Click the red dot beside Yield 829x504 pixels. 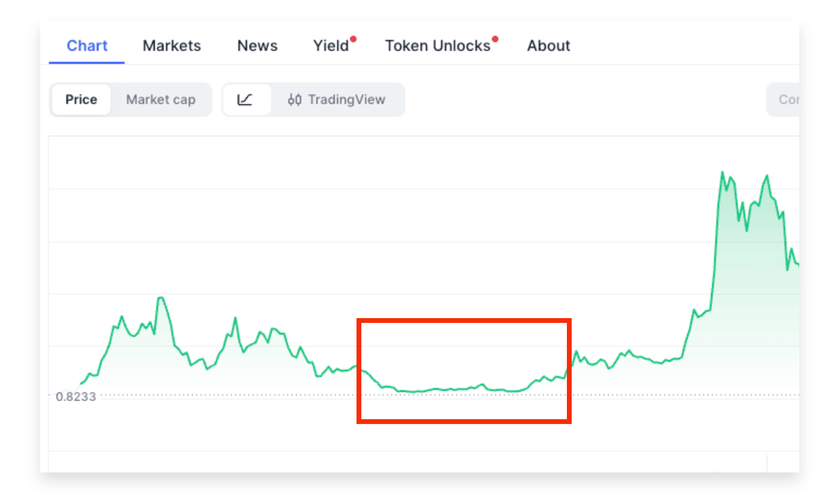coord(353,39)
